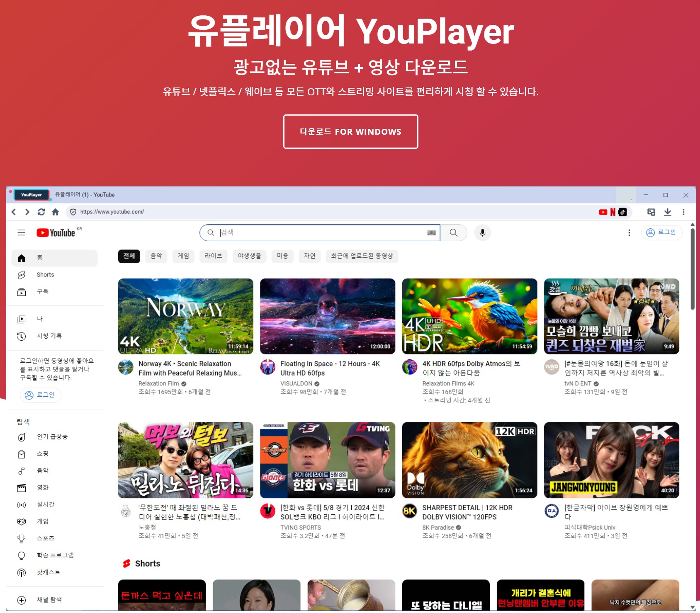Click the 음악 note icon in sidebar
The width and height of the screenshot is (700, 613).
pyautogui.click(x=22, y=471)
